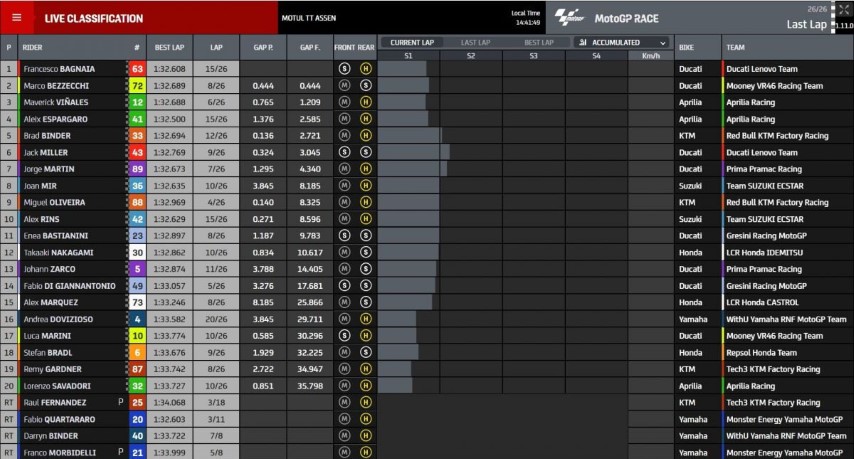The width and height of the screenshot is (854, 459).
Task: Click Aleix Espargaro's front tyre M icon
Action: (344, 119)
